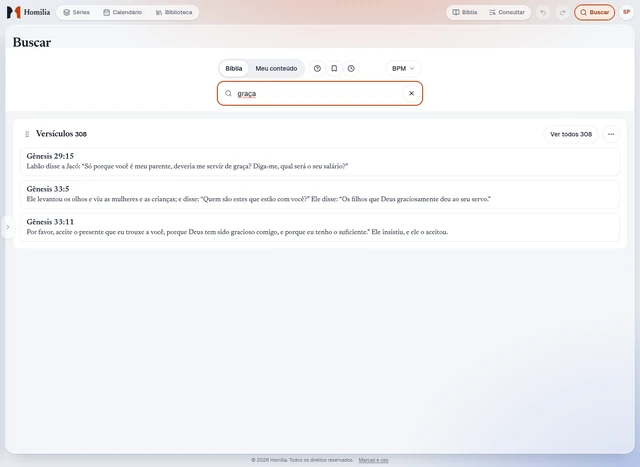Click the search history clock icon
The image size is (640, 467).
click(x=351, y=69)
